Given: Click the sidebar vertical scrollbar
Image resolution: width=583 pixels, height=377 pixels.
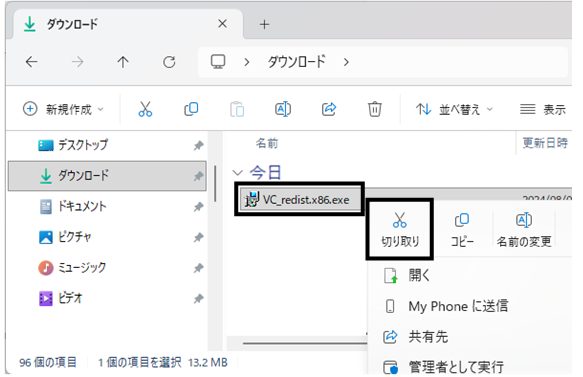Looking at the screenshot, I should click(x=215, y=184).
